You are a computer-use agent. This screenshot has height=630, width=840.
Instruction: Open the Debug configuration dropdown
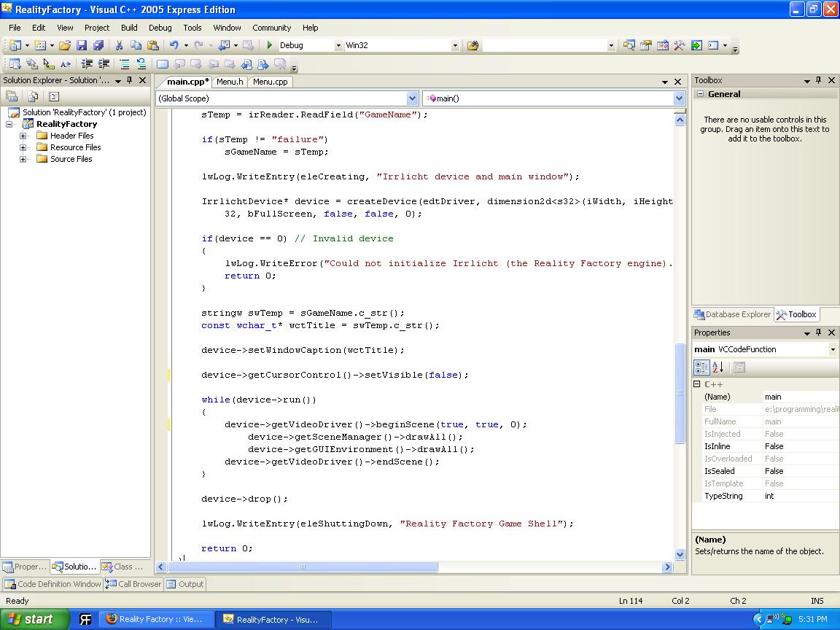click(x=338, y=45)
